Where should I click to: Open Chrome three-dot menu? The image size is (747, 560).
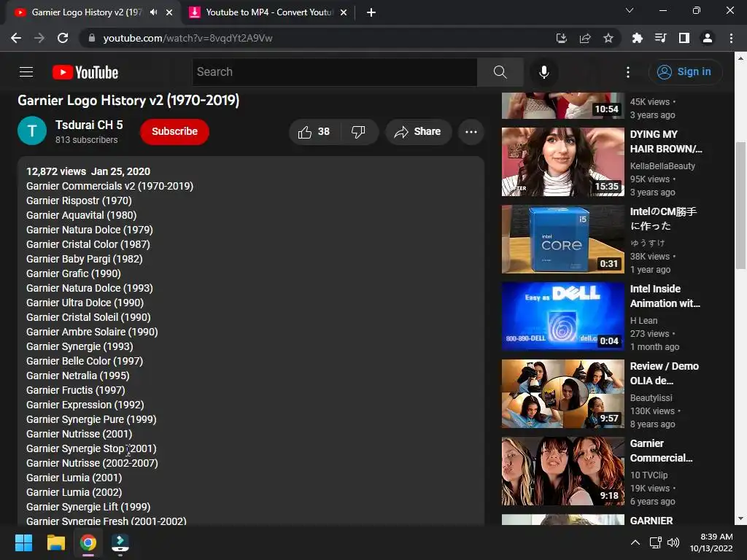click(x=731, y=38)
